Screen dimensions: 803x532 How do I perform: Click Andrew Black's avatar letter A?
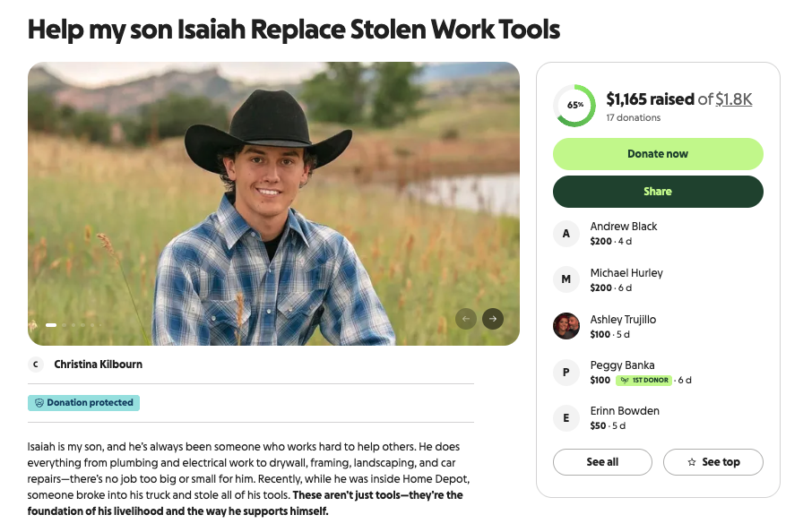coord(566,234)
